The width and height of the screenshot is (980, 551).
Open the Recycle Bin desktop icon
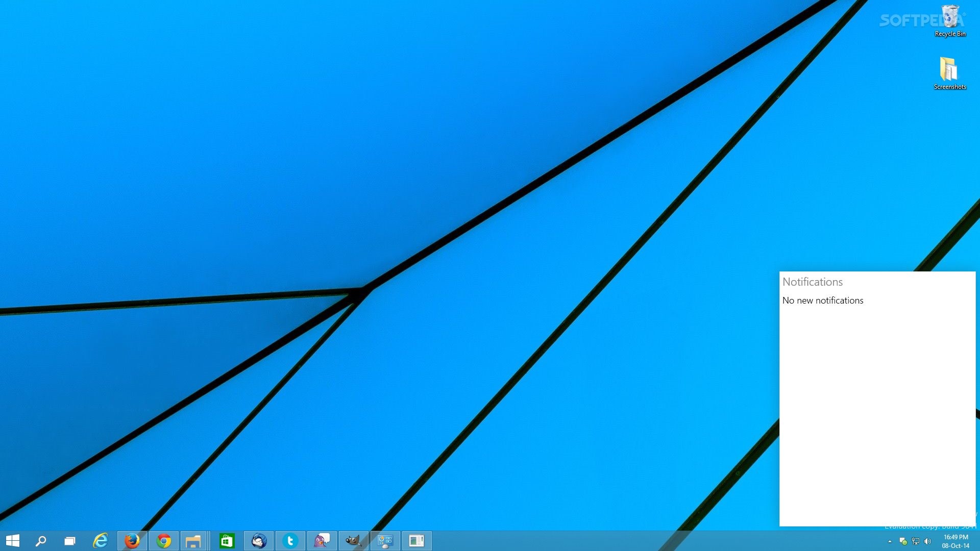[950, 21]
